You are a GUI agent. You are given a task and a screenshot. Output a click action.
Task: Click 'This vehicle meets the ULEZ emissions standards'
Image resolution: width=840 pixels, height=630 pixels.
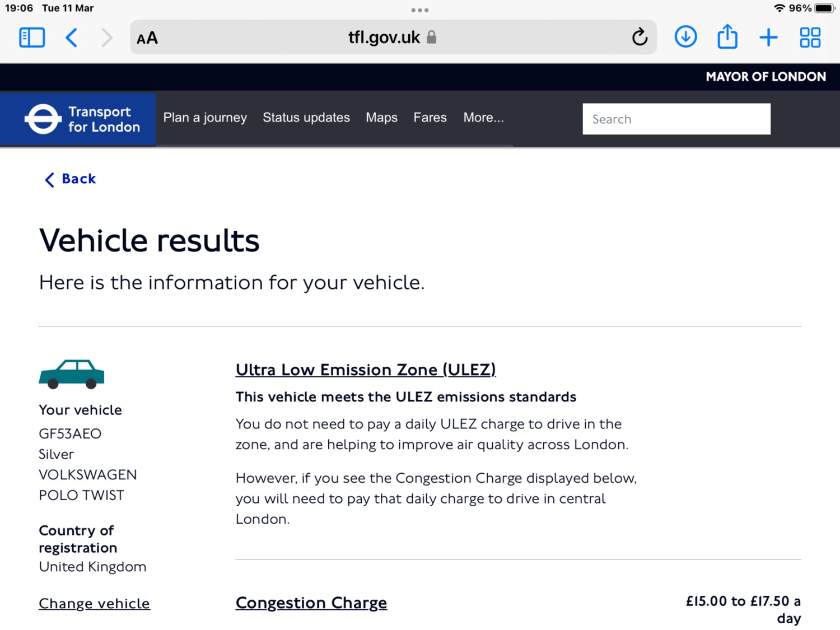406,397
